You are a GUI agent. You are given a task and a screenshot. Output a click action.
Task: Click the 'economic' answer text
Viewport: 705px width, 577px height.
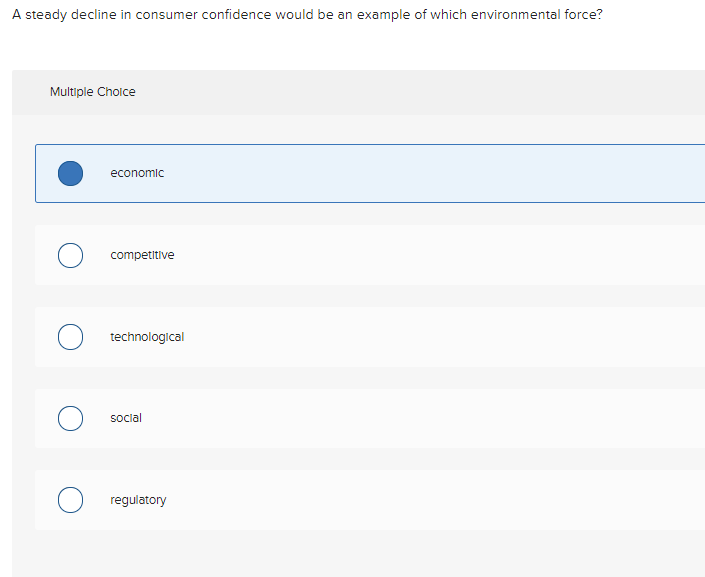(137, 173)
